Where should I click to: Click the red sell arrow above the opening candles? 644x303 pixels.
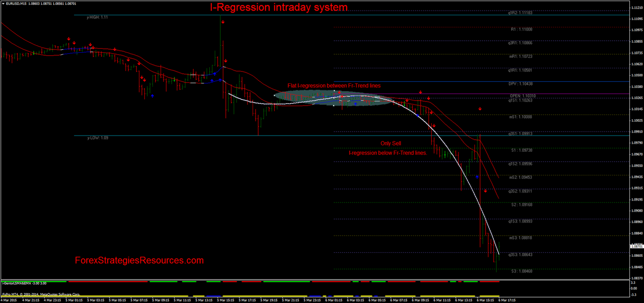[x=69, y=38]
